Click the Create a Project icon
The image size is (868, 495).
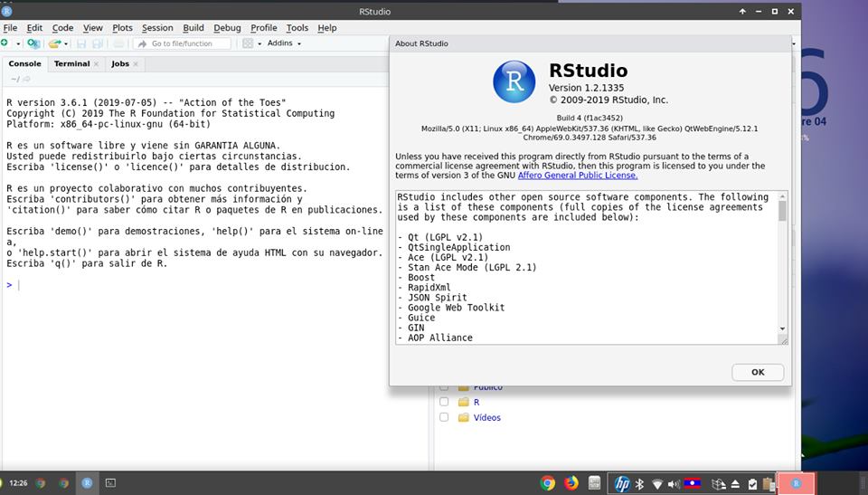(33, 43)
